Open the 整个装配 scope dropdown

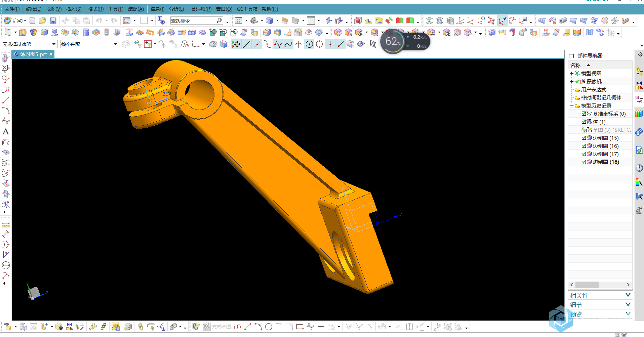[89, 44]
